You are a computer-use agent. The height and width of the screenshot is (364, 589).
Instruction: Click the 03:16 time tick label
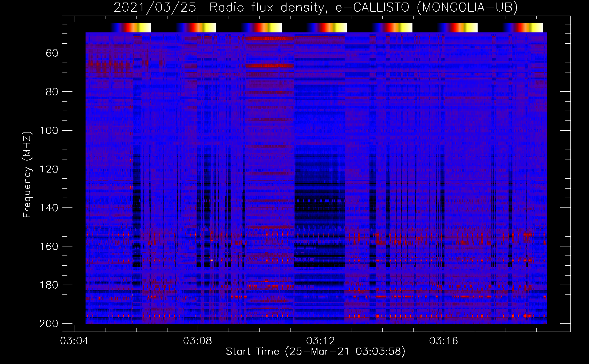pos(444,341)
